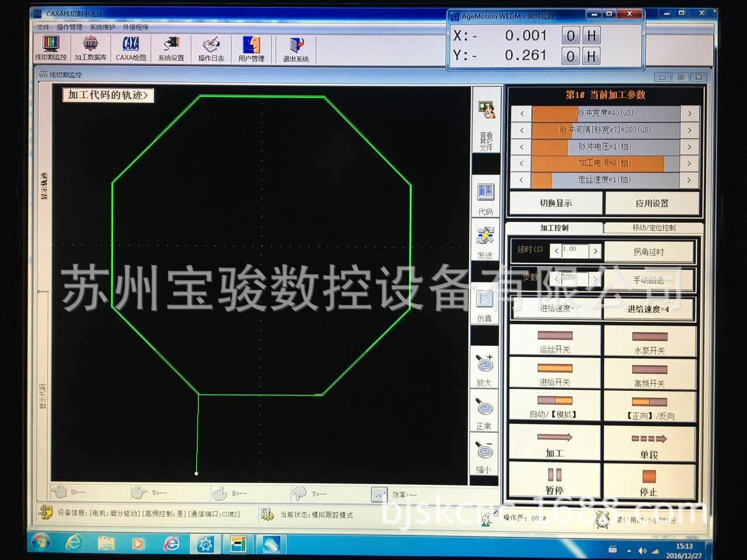Pause machining with 暂停 button

(554, 481)
